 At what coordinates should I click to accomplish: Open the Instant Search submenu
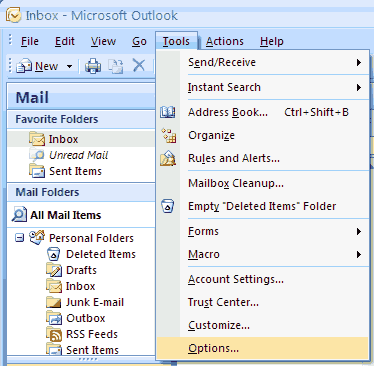click(x=263, y=87)
